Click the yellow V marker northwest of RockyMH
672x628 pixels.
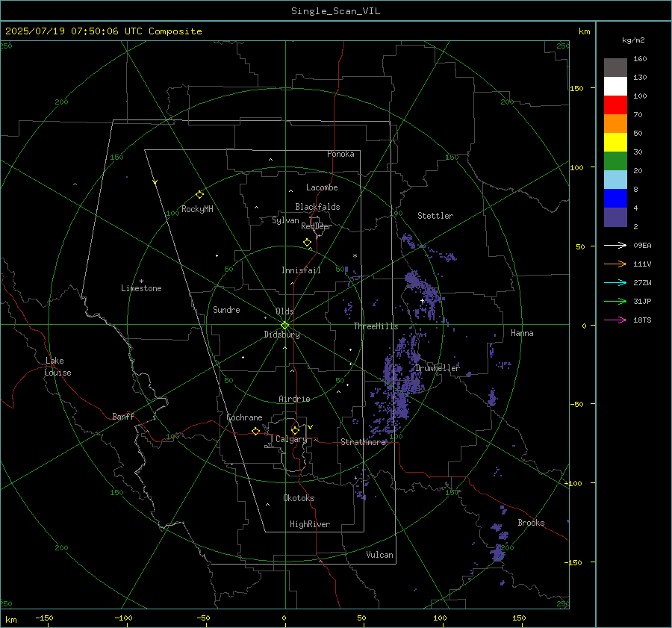pos(155,182)
